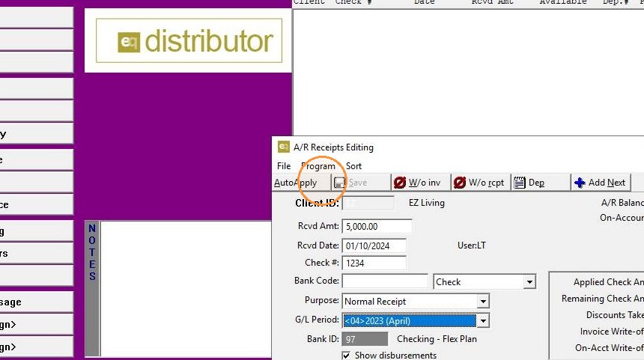Click the Checking - Flex Plan text
This screenshot has height=360, width=644.
tap(437, 339)
